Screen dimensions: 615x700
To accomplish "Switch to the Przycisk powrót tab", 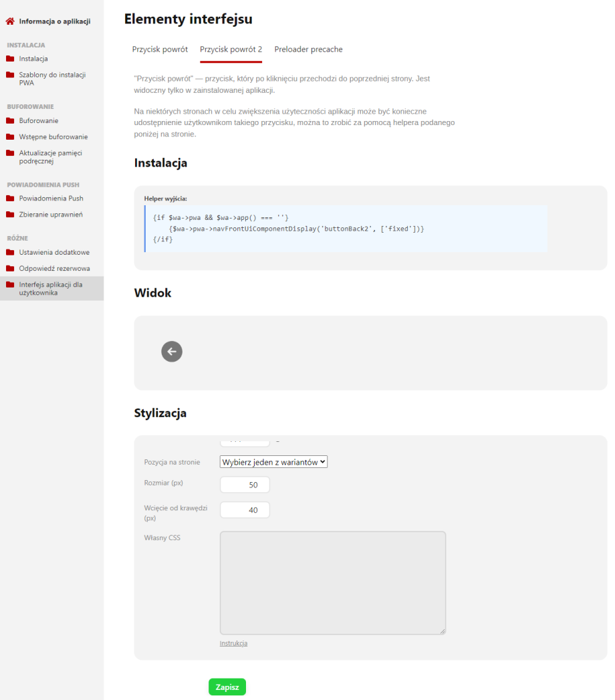I will pyautogui.click(x=160, y=49).
